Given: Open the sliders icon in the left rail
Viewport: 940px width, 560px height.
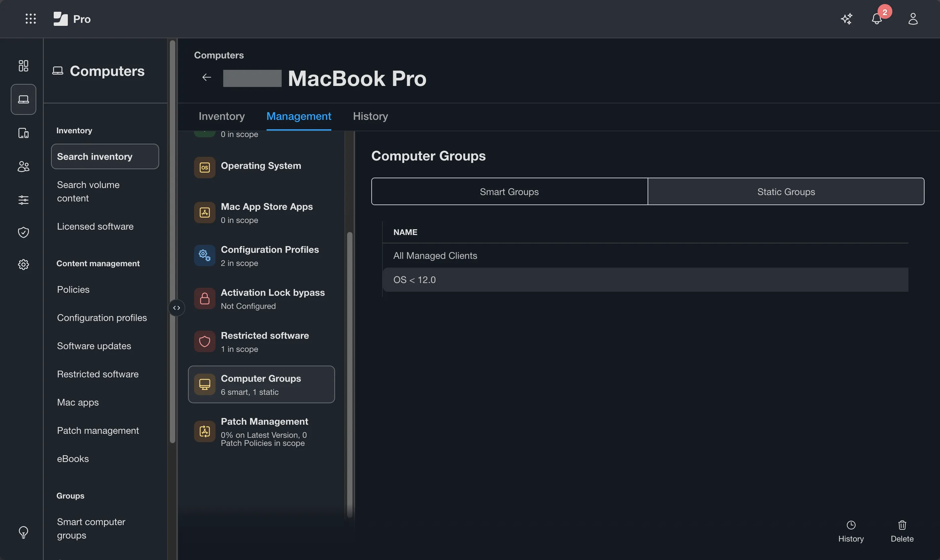Looking at the screenshot, I should tap(23, 200).
